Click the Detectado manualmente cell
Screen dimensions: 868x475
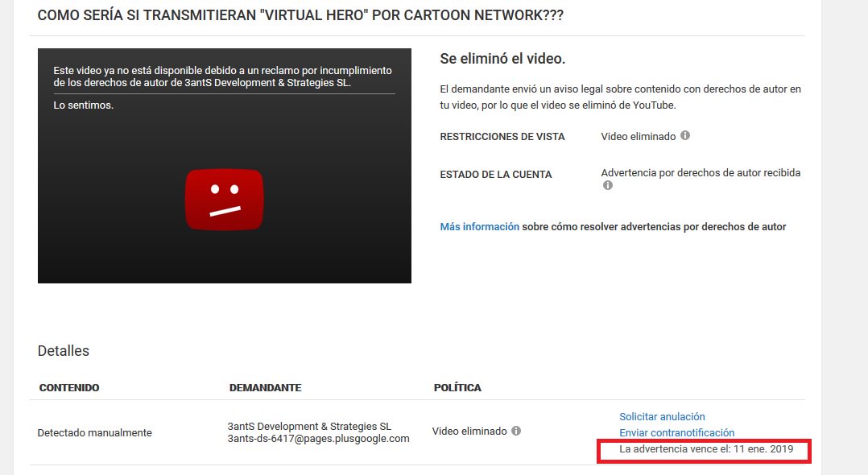pos(95,432)
